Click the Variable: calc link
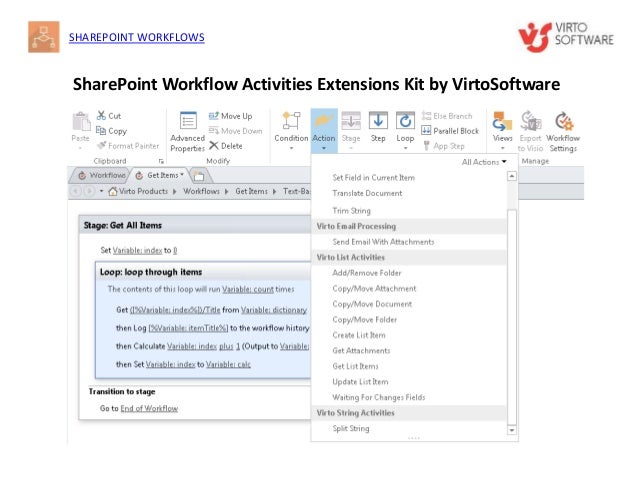The width and height of the screenshot is (638, 479). (x=228, y=364)
